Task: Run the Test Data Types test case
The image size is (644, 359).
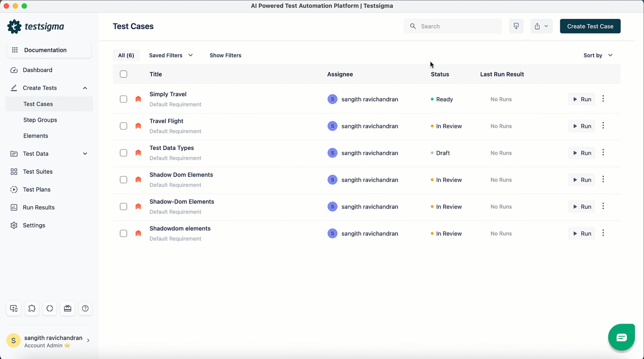Action: coord(582,153)
